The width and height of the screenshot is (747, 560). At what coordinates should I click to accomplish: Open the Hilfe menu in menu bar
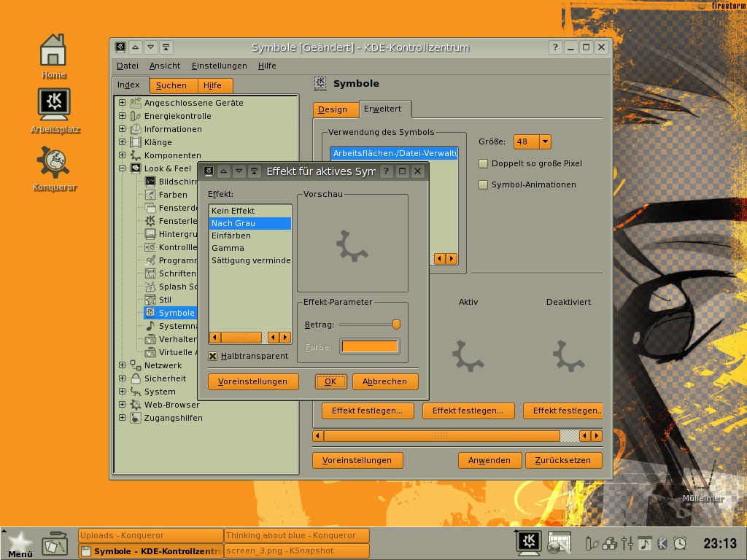(x=267, y=66)
